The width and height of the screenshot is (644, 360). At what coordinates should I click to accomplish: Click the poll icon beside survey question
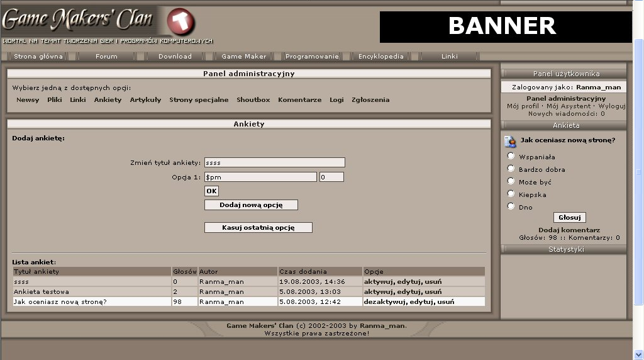[x=511, y=141]
